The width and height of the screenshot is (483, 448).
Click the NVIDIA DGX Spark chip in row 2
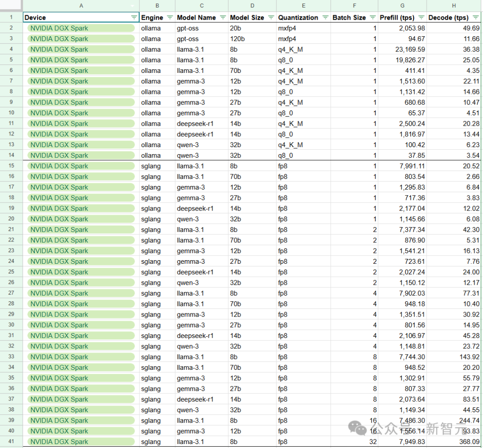click(81, 28)
